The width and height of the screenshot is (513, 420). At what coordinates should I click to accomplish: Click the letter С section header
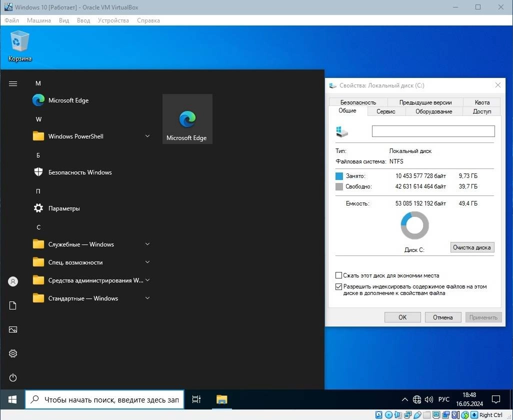tap(38, 227)
